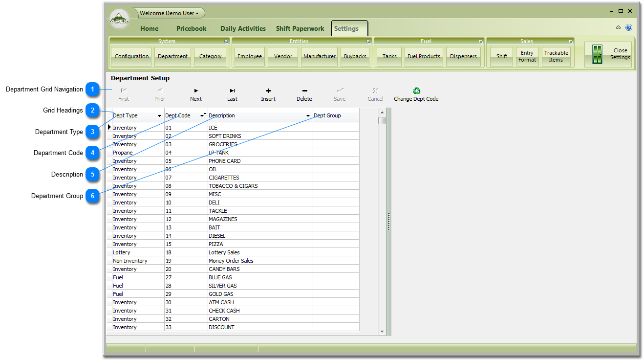The height and width of the screenshot is (360, 644).
Task: Click the grid vertical scrollbar down arrow
Action: (x=382, y=331)
